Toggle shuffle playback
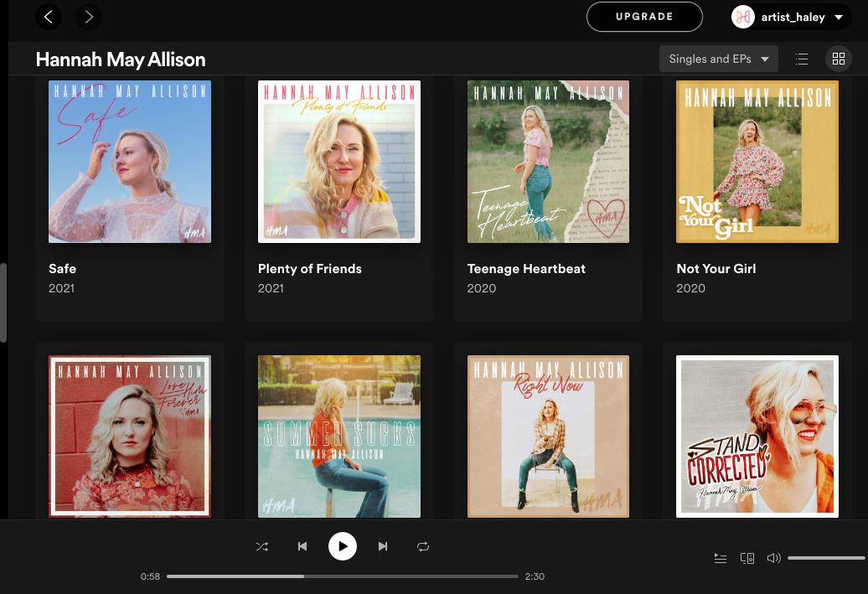868x594 pixels. pos(262,547)
